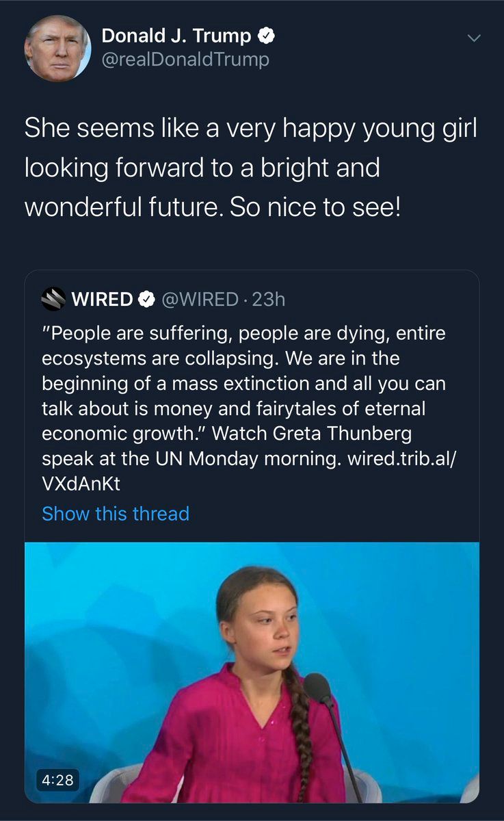This screenshot has width=504, height=821.
Task: Click the verified badge beside Donald J. Trump
Action: point(267,36)
